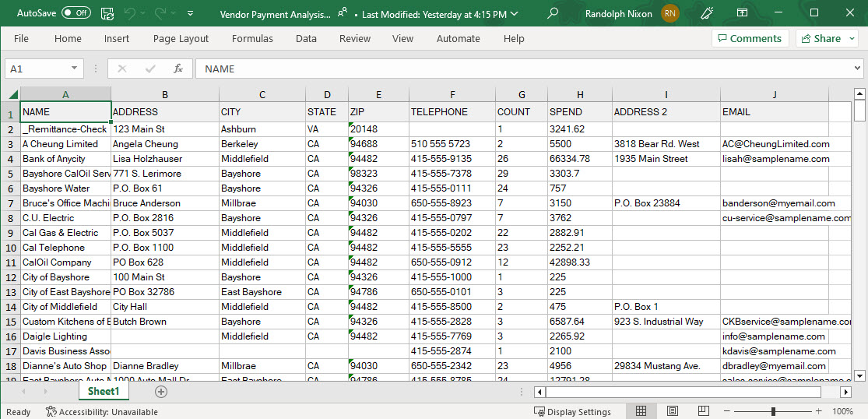Expand the Name Box dropdown
This screenshot has height=419, width=868.
pos(75,69)
